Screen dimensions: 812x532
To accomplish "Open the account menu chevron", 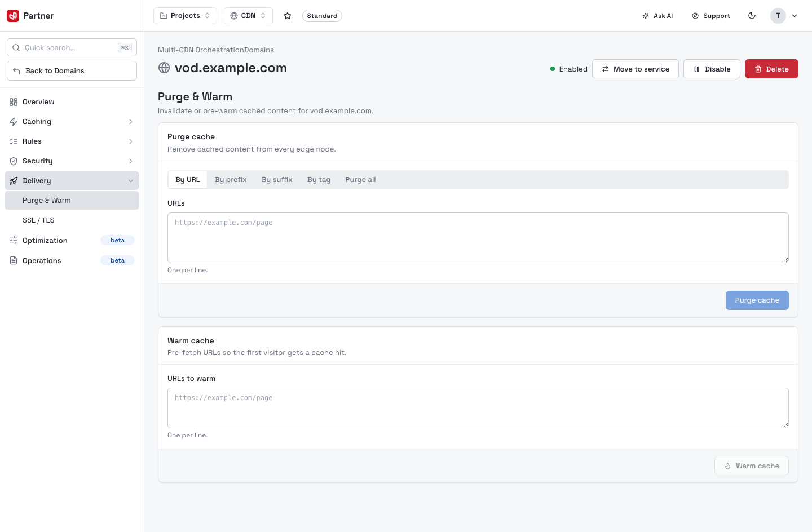I will [795, 16].
